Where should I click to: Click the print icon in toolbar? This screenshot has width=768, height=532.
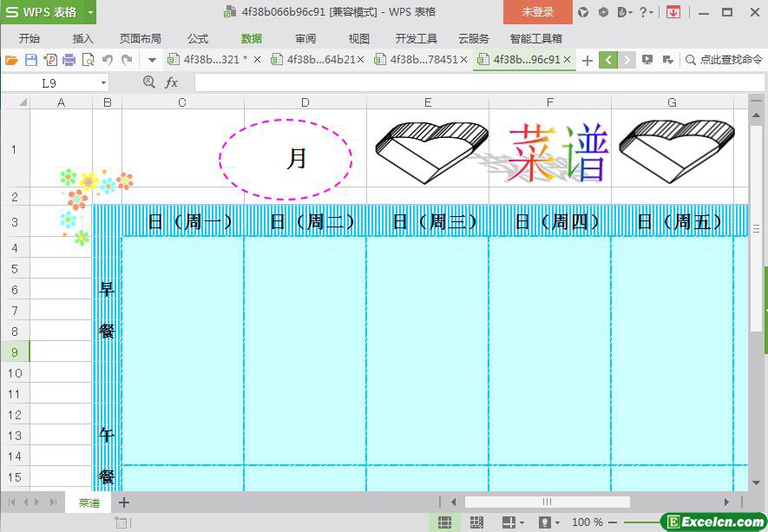(69, 60)
